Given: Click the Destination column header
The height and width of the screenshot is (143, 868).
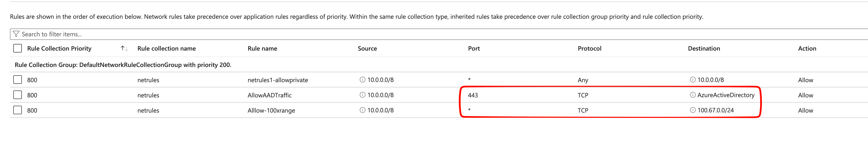Looking at the screenshot, I should tap(704, 48).
